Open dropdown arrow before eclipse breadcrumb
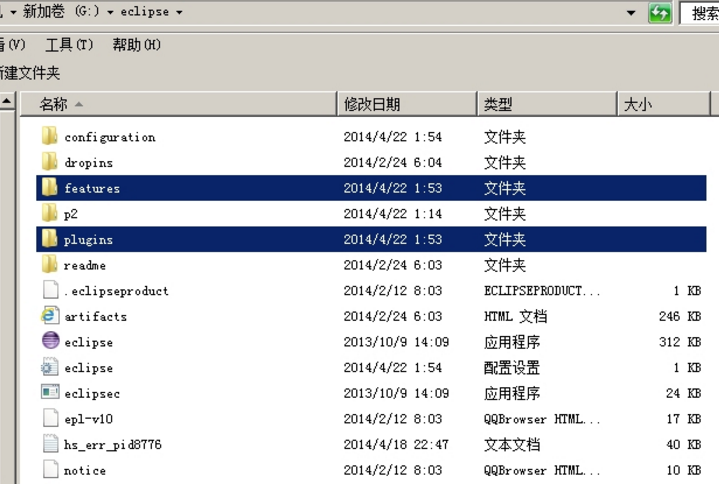The width and height of the screenshot is (719, 484). 111,12
